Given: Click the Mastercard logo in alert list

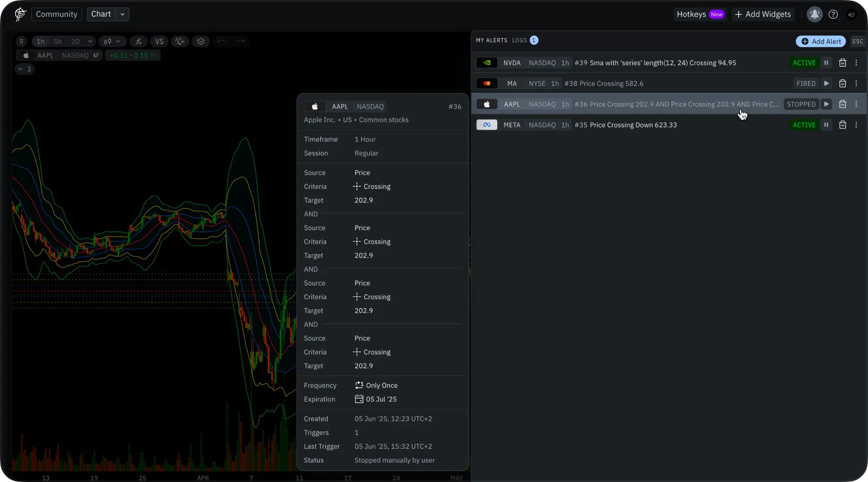Looking at the screenshot, I should (x=487, y=83).
